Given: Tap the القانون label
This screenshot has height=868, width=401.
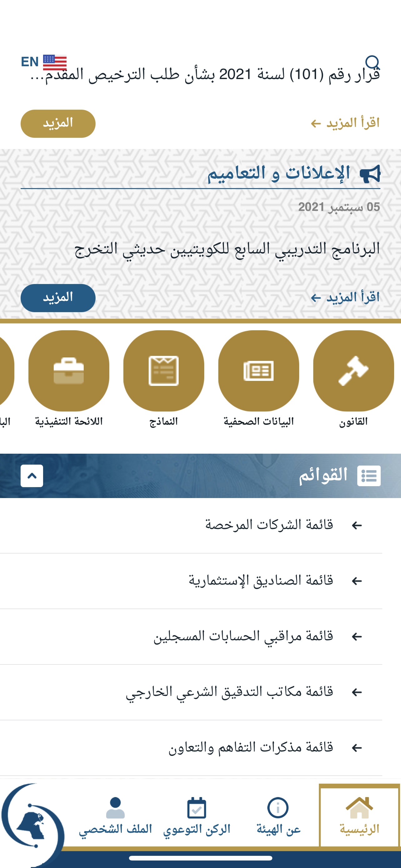Looking at the screenshot, I should click(x=353, y=422).
